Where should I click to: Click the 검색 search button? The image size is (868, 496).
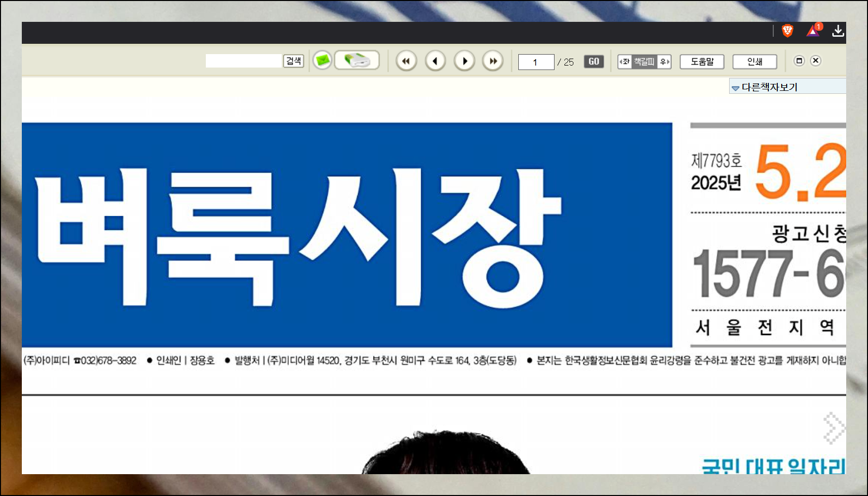click(293, 61)
